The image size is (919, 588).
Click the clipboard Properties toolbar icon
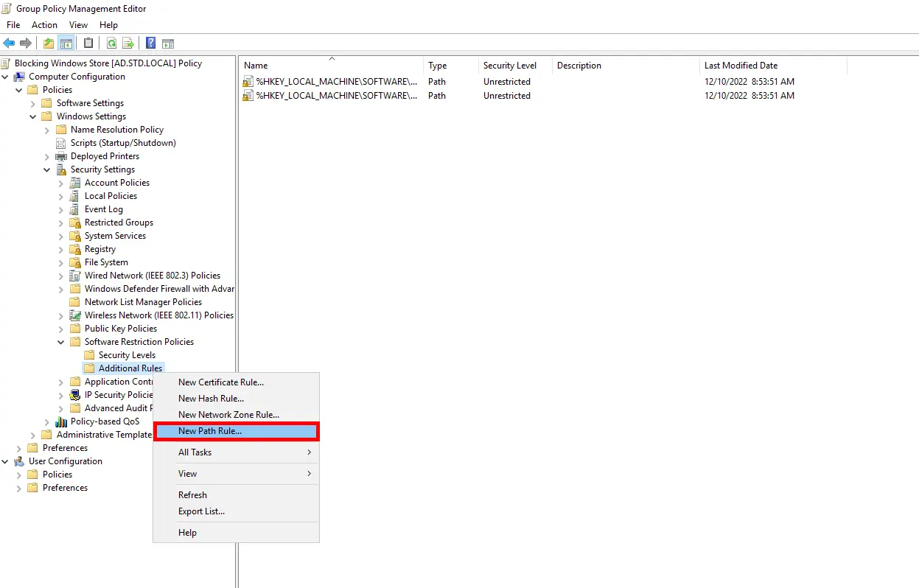pyautogui.click(x=88, y=43)
